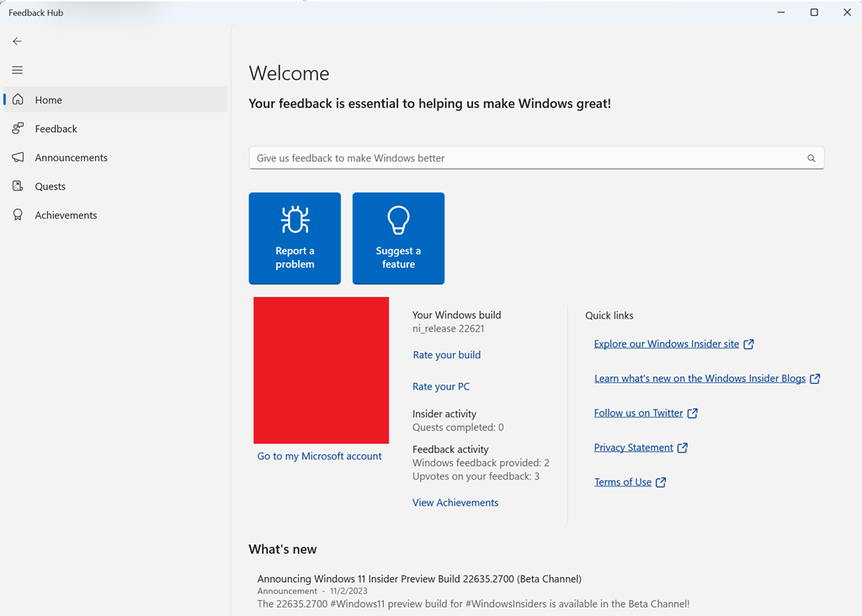
Task: Click the red profile picture
Action: coord(321,370)
